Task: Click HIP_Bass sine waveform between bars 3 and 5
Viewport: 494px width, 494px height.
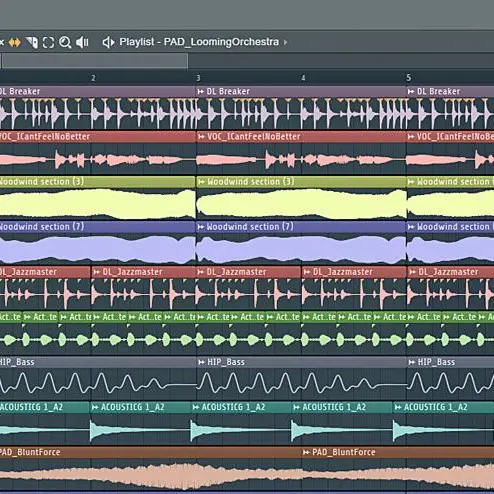Action: [x=301, y=384]
